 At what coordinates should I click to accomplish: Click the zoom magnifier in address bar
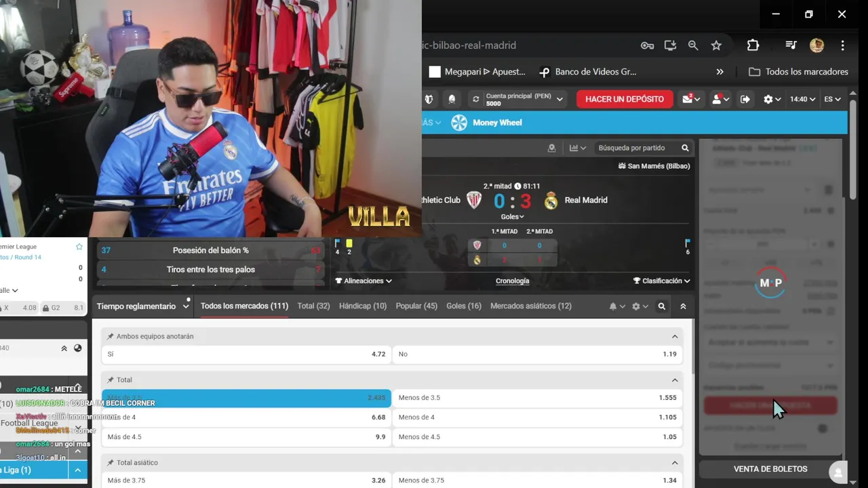click(693, 45)
